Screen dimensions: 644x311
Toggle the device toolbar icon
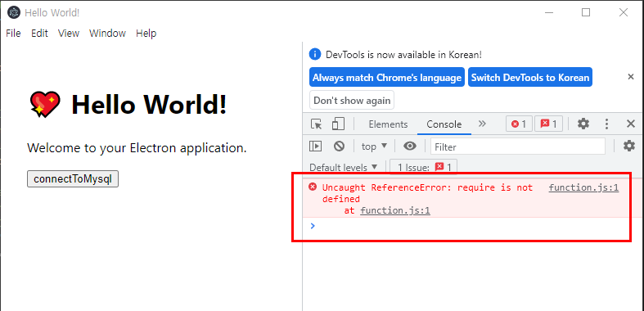(x=338, y=124)
